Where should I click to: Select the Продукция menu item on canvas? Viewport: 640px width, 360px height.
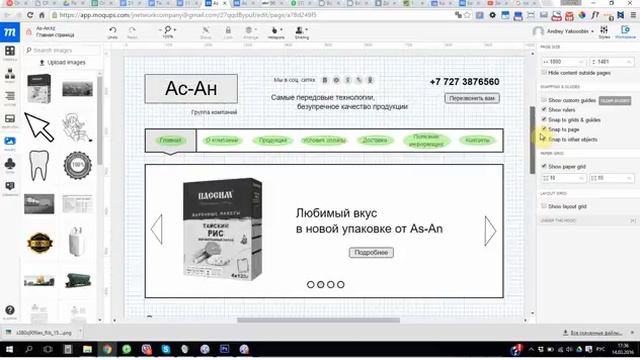click(x=273, y=140)
